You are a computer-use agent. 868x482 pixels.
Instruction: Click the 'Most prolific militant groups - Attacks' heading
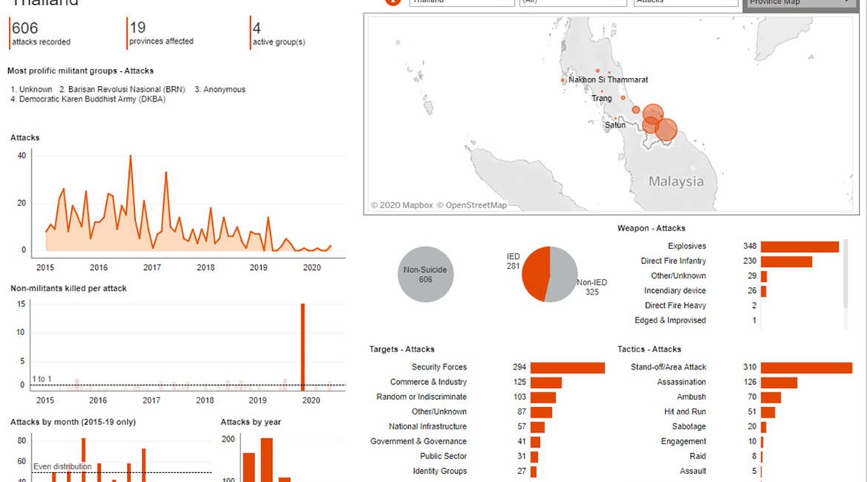pyautogui.click(x=80, y=71)
